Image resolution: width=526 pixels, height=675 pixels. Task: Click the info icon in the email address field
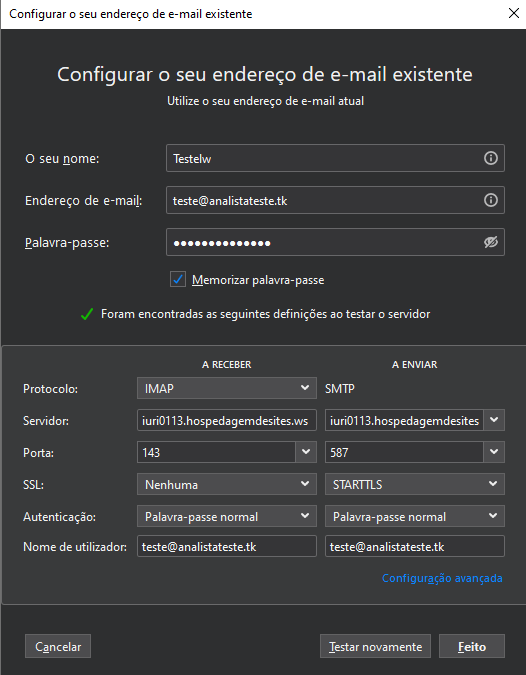(x=491, y=200)
